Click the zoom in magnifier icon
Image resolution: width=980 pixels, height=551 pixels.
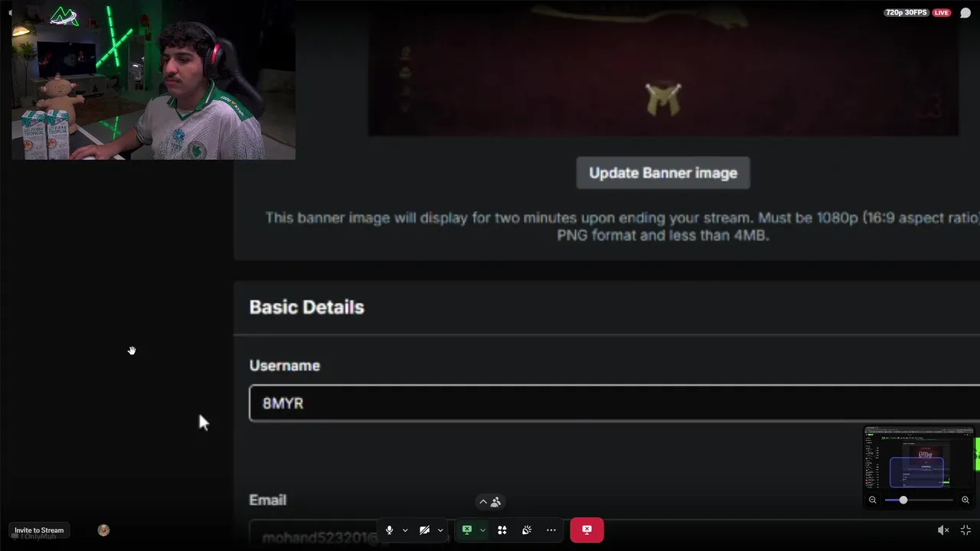965,500
